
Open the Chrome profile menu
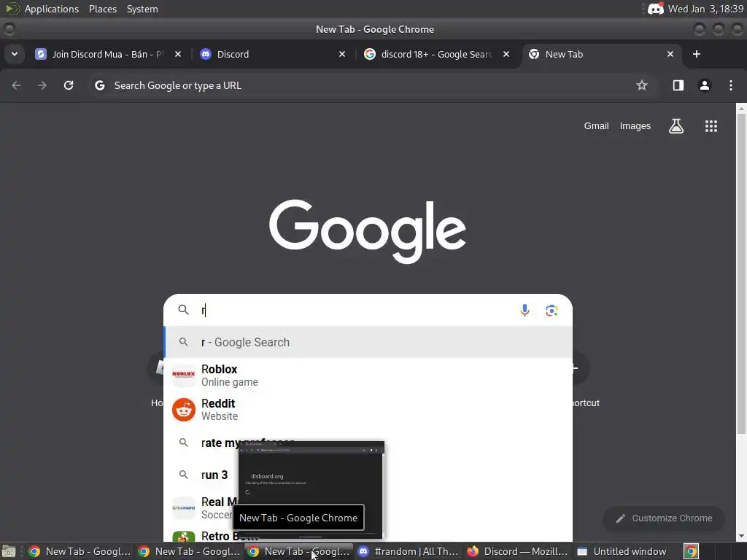[704, 85]
